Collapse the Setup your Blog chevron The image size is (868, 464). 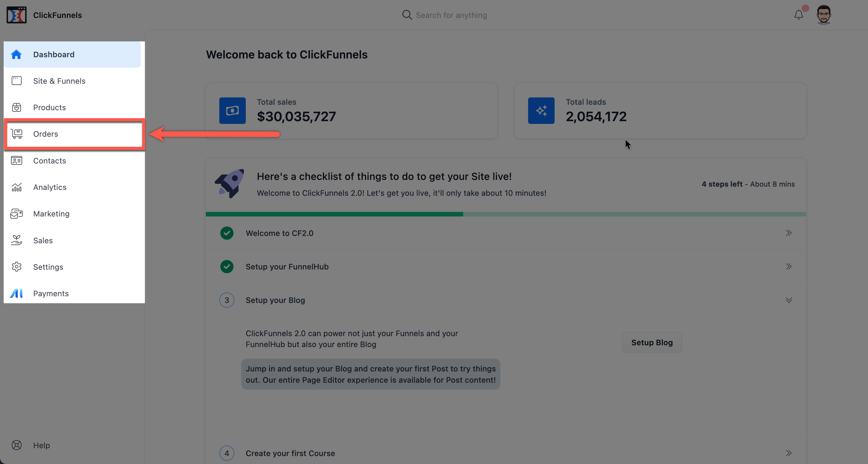(x=789, y=300)
